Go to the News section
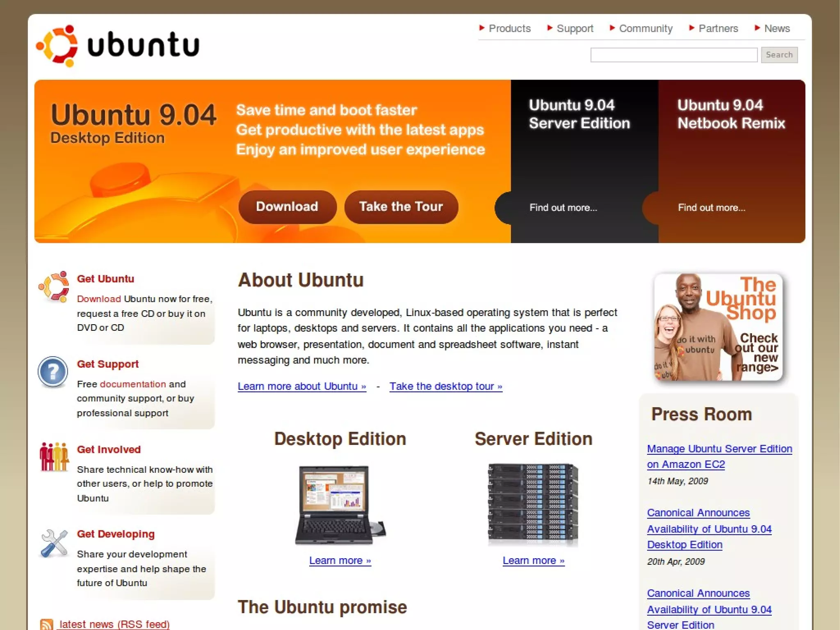 tap(776, 28)
